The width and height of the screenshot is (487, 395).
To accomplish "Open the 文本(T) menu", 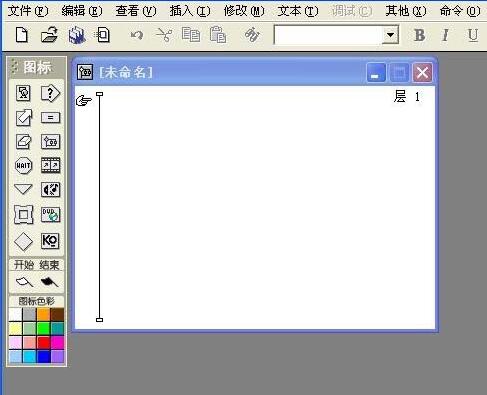I will coord(298,11).
